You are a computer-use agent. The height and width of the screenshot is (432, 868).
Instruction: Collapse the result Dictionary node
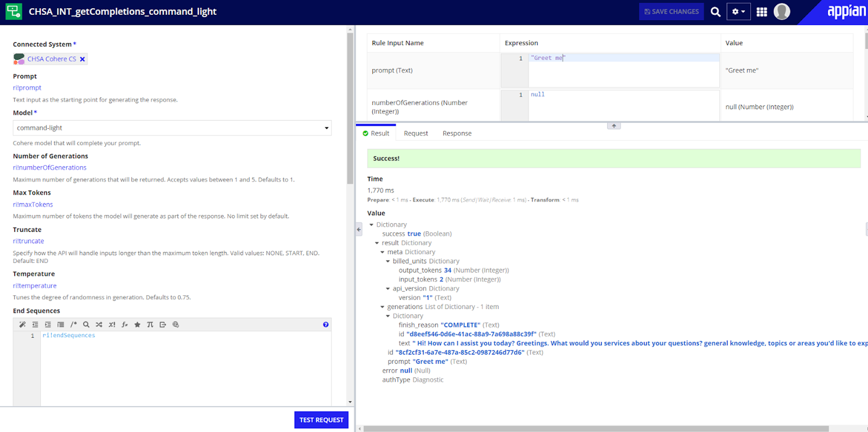[377, 243]
